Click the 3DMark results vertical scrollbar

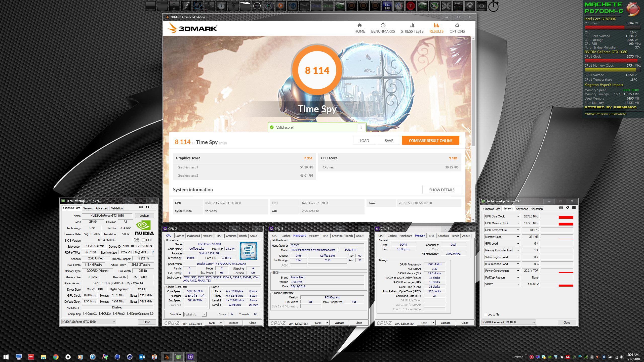coord(473,93)
